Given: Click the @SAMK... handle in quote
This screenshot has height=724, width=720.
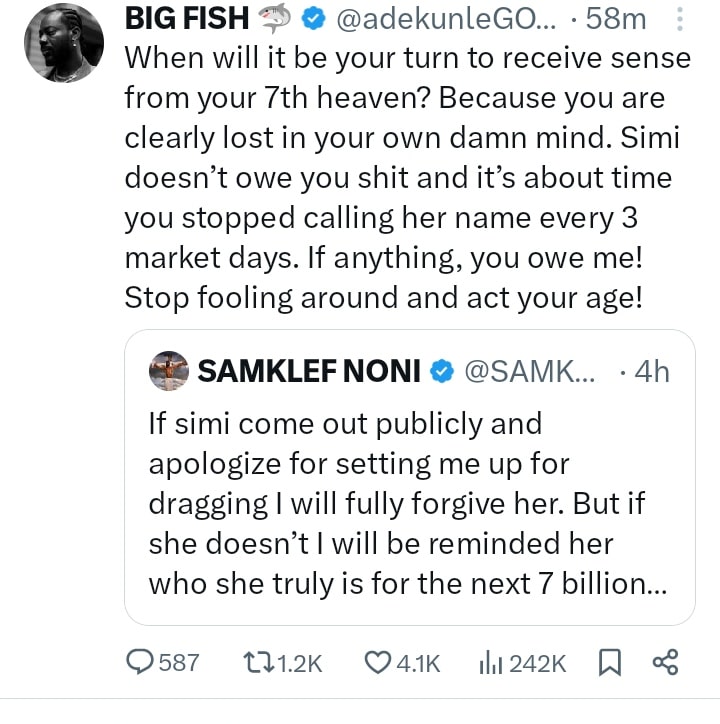Looking at the screenshot, I should (530, 372).
